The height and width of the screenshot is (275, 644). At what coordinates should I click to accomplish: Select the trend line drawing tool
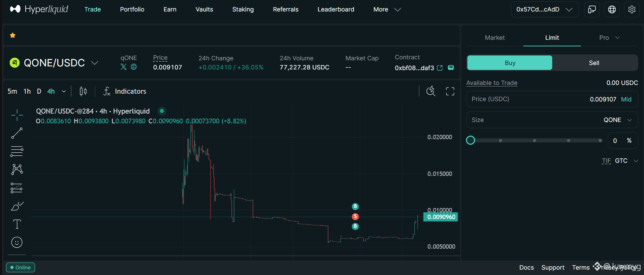click(x=17, y=133)
